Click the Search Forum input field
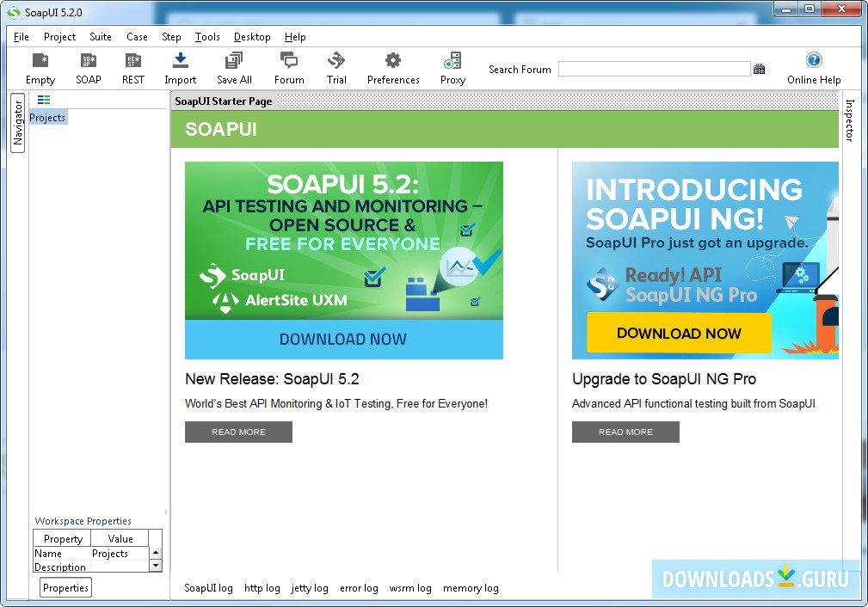The height and width of the screenshot is (607, 868). click(655, 69)
